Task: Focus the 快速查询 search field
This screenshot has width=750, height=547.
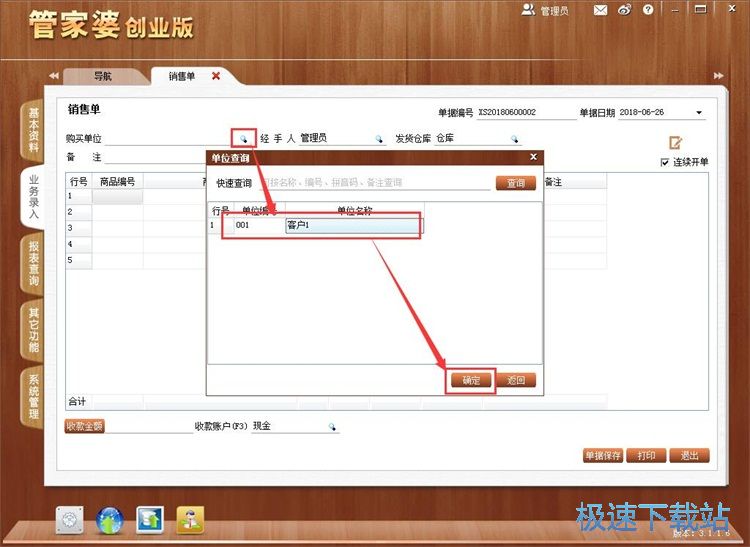Action: (x=375, y=183)
